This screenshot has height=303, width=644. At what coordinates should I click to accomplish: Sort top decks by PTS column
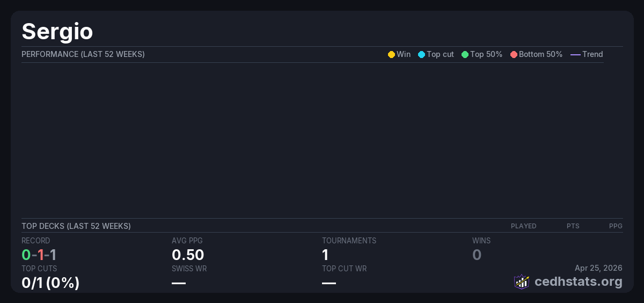(x=573, y=226)
